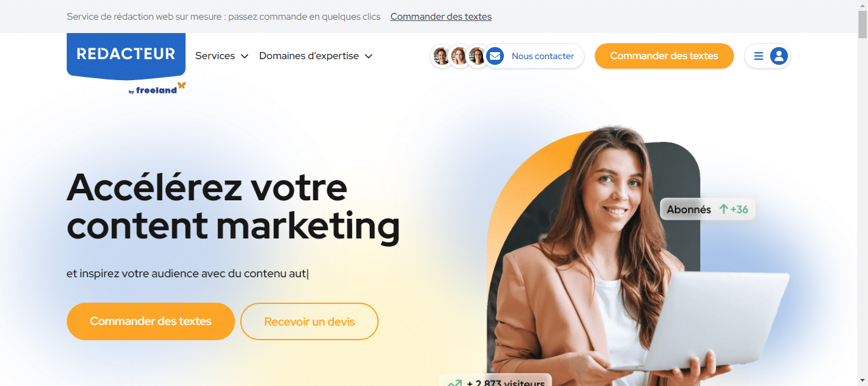Click the REDACTEUR logo
This screenshot has height=386, width=868.
click(126, 56)
